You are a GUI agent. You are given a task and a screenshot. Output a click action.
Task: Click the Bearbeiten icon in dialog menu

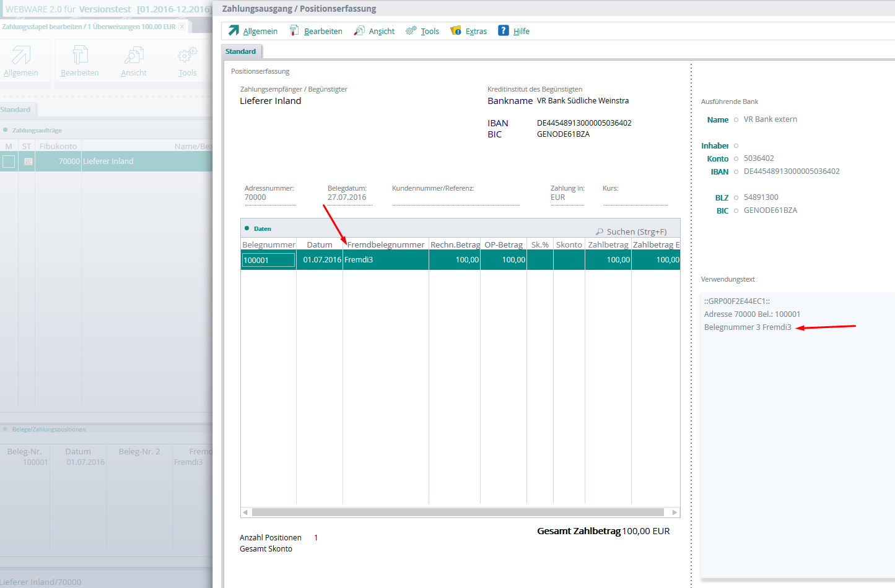click(294, 30)
